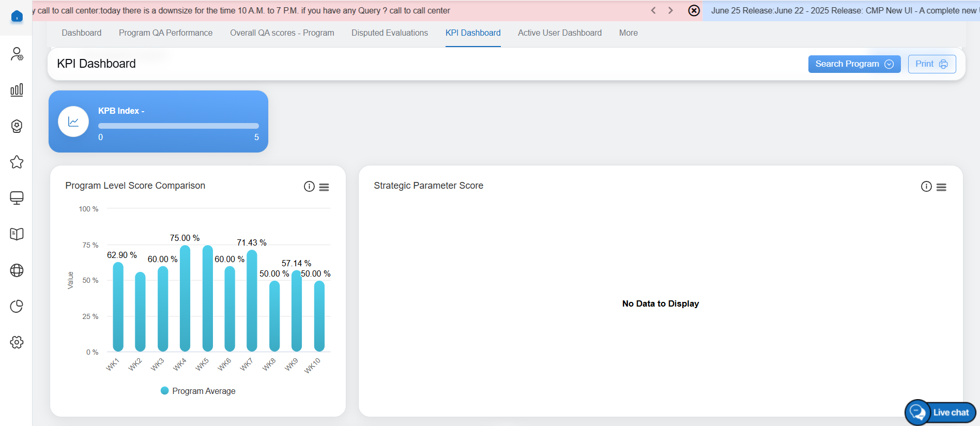Open the user settings sidebar icon
980x426 pixels.
click(x=17, y=54)
